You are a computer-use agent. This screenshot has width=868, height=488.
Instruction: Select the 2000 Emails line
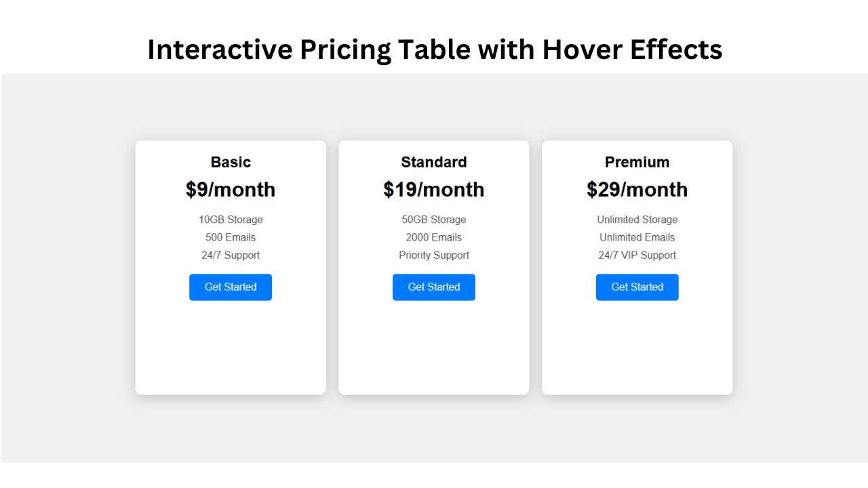(434, 237)
